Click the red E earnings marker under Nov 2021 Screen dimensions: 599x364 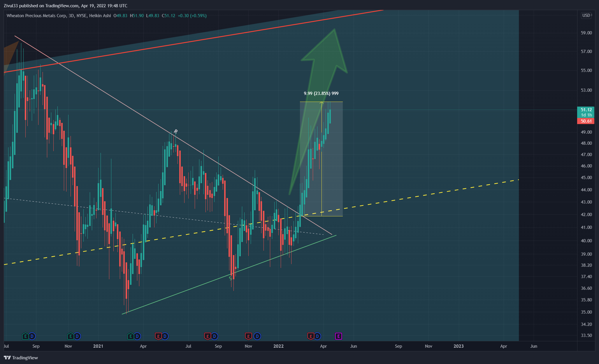[248, 336]
